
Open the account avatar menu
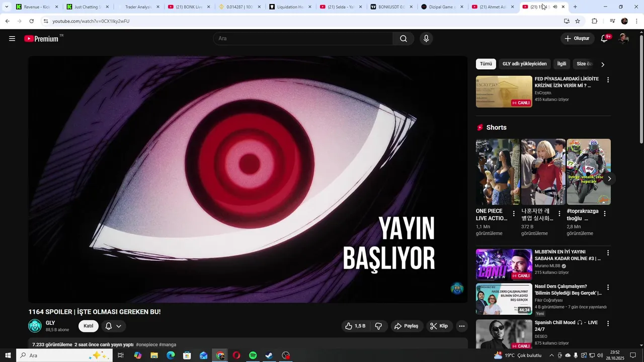coord(623,39)
